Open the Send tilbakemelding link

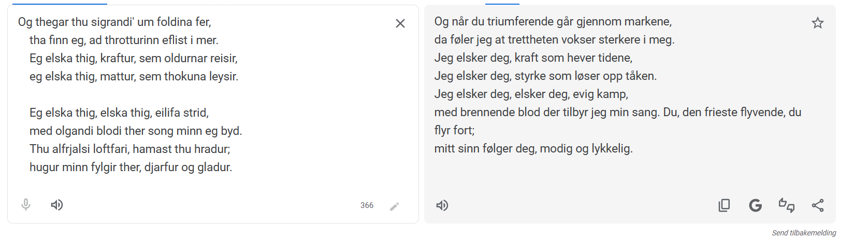tap(804, 233)
